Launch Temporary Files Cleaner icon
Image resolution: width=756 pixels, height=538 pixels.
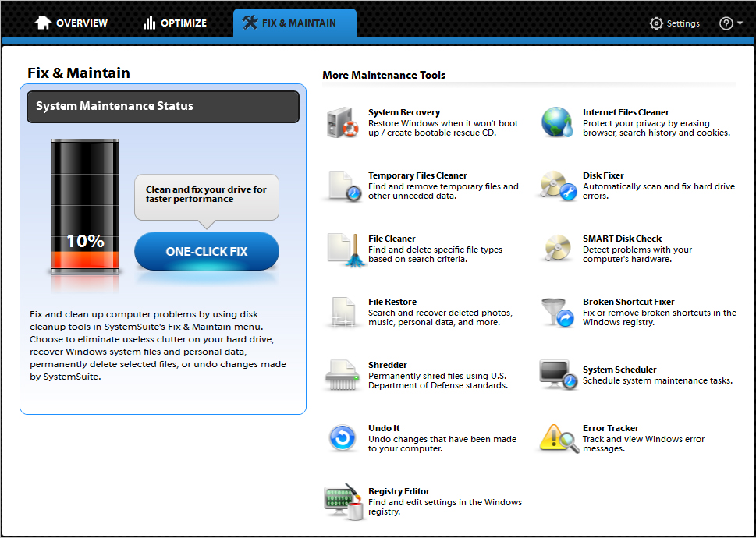pyautogui.click(x=343, y=186)
